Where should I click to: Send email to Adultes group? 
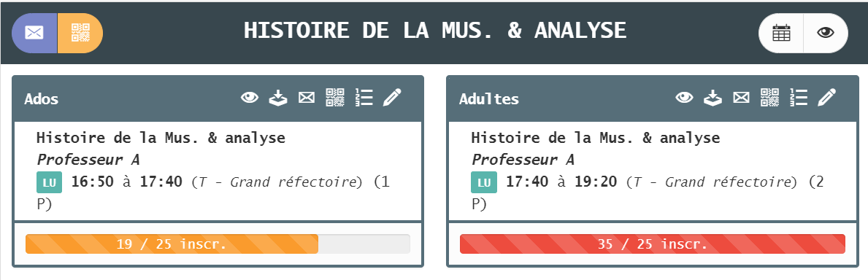point(741,98)
